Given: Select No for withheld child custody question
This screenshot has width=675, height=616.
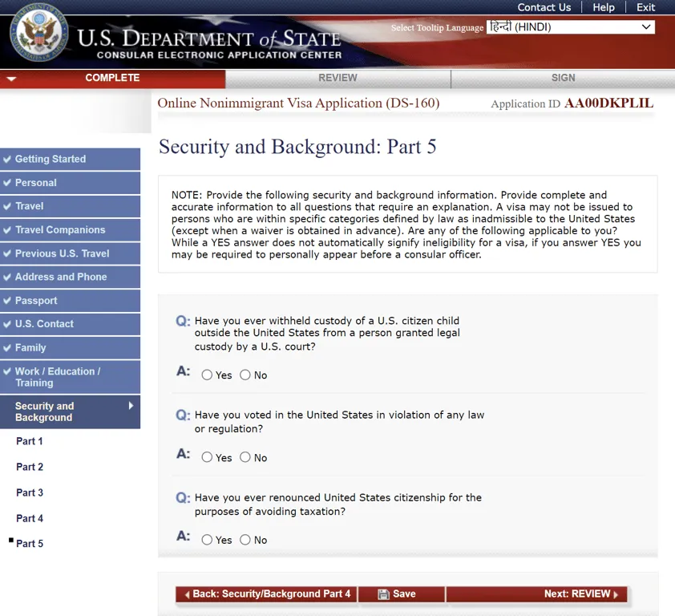Looking at the screenshot, I should (245, 375).
